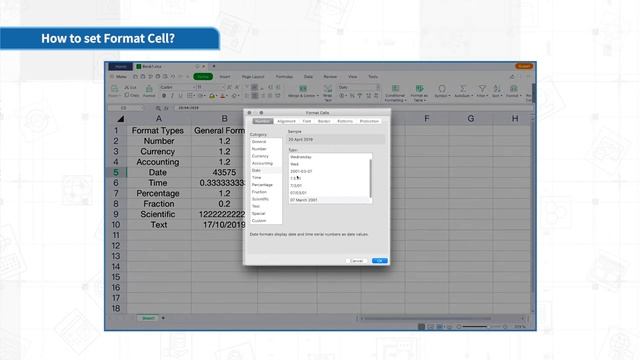Select the Time category
Image resolution: width=640 pixels, height=360 pixels.
tap(266, 178)
